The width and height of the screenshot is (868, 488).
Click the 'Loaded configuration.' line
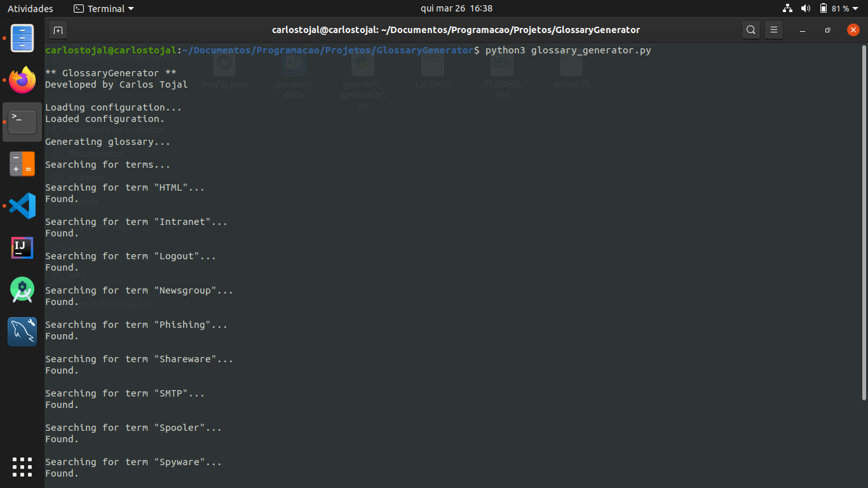pos(105,119)
